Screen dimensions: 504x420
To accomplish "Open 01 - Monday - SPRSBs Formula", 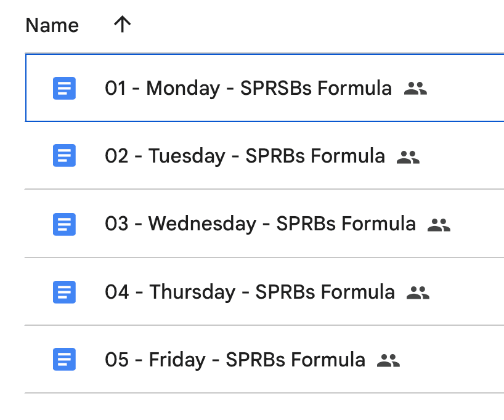I will pyautogui.click(x=248, y=88).
